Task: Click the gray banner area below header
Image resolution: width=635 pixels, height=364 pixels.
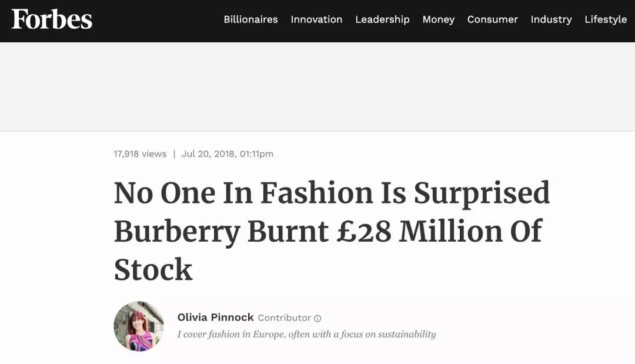Action: 317,86
